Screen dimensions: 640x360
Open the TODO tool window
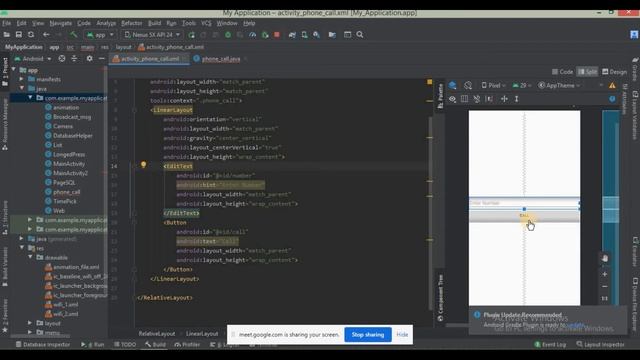(125, 345)
